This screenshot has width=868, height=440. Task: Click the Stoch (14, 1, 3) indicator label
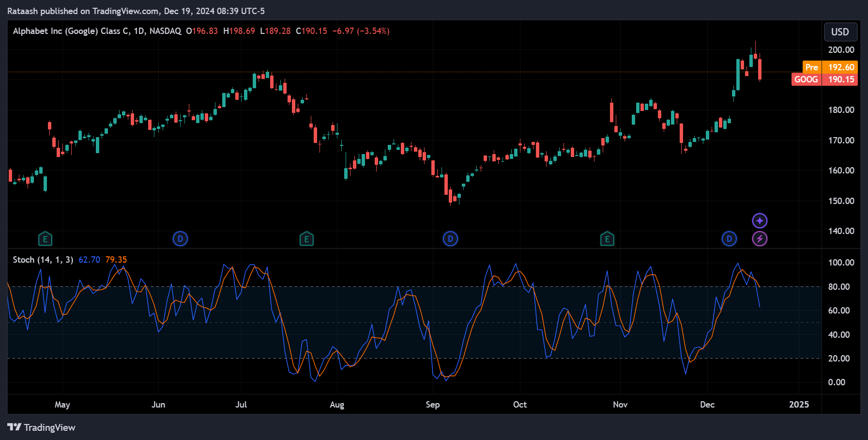[x=43, y=260]
